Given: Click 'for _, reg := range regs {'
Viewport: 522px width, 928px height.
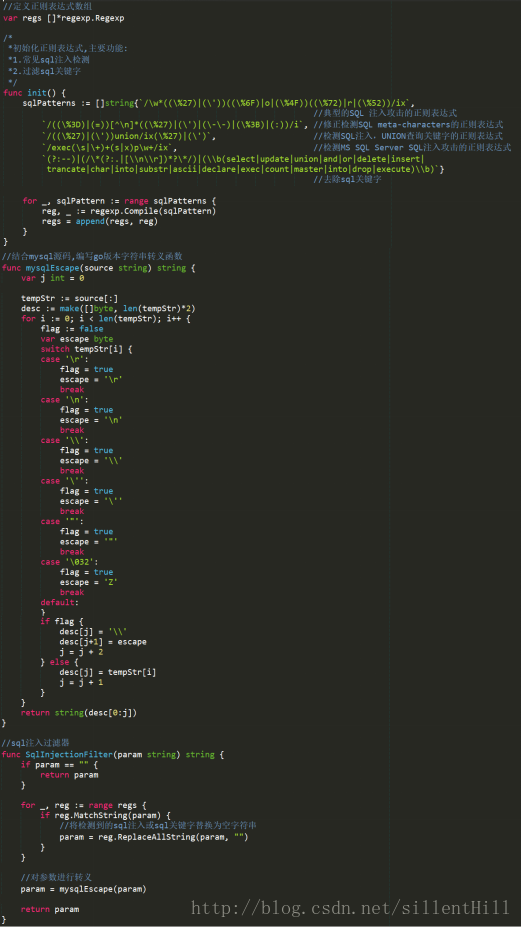Looking at the screenshot, I should point(84,805).
